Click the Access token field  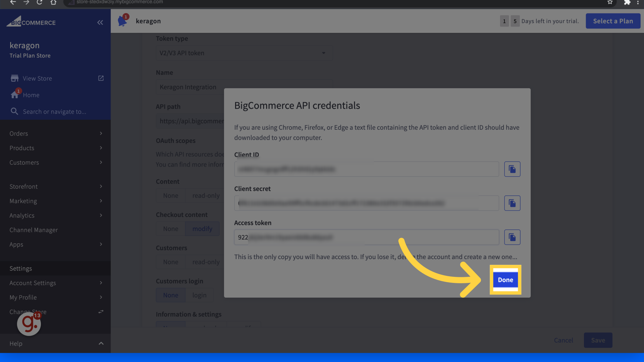pyautogui.click(x=367, y=237)
